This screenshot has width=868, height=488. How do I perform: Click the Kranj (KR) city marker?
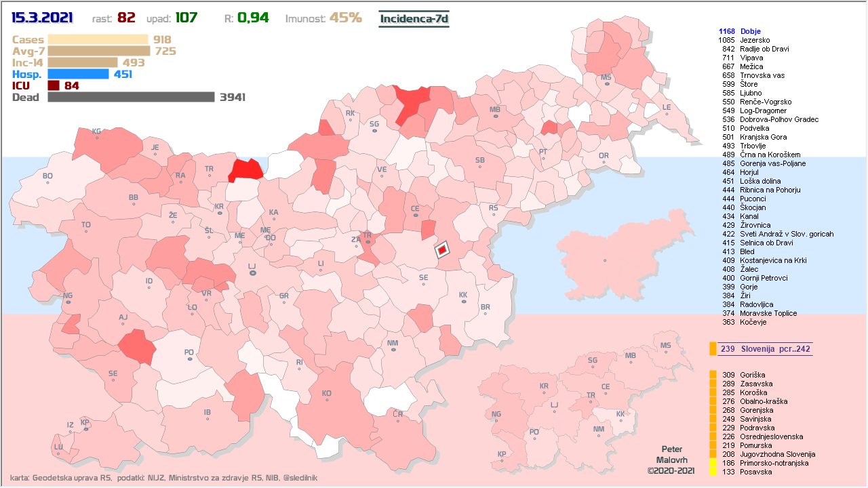(219, 213)
